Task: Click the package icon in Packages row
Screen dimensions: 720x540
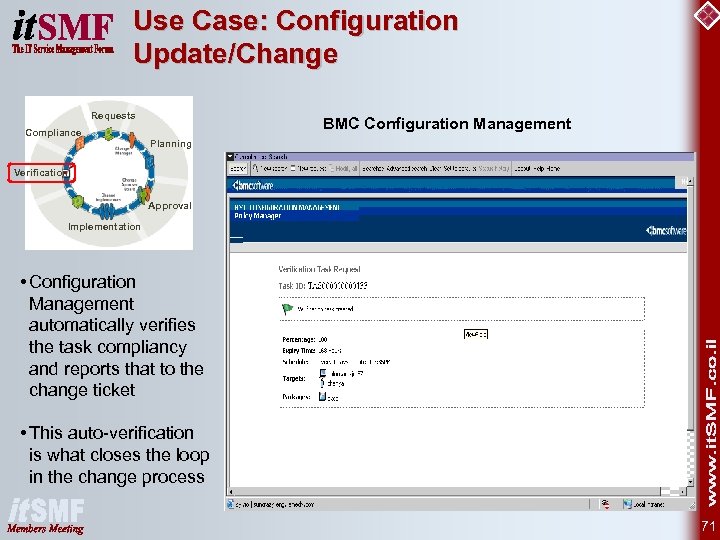Action: (322, 396)
